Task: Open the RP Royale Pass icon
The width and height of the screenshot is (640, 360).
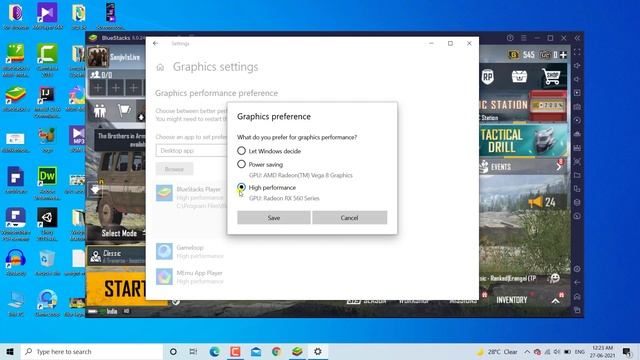Action: 488,77
